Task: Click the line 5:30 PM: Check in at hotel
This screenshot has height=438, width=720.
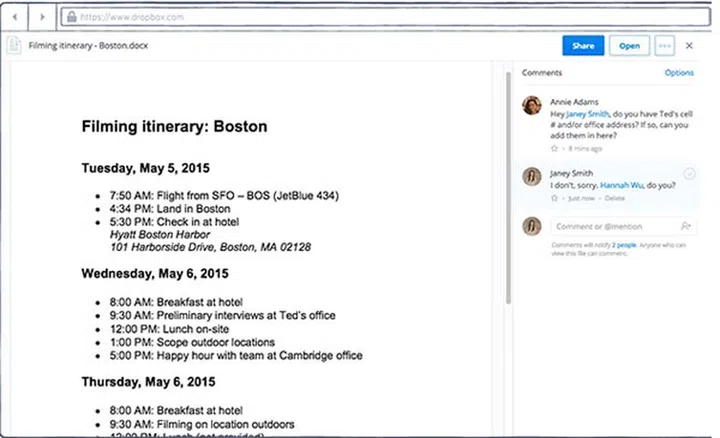Action: point(174,222)
